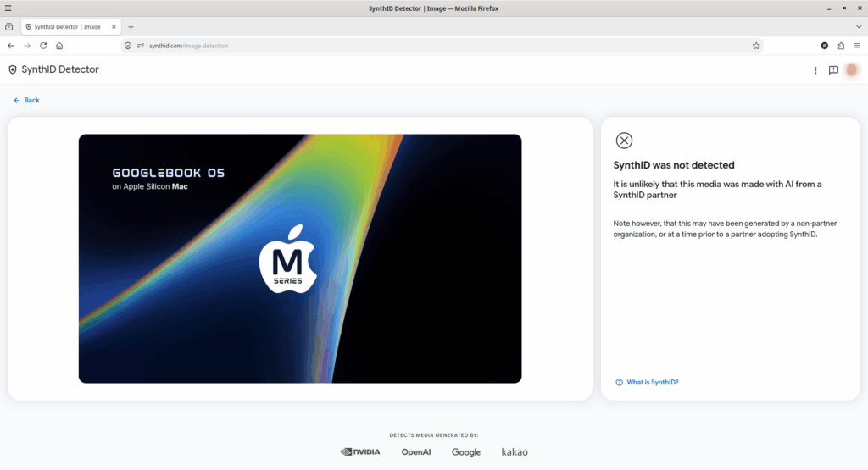Bookmark this page with the star
The width and height of the screenshot is (868, 470).
[756, 46]
